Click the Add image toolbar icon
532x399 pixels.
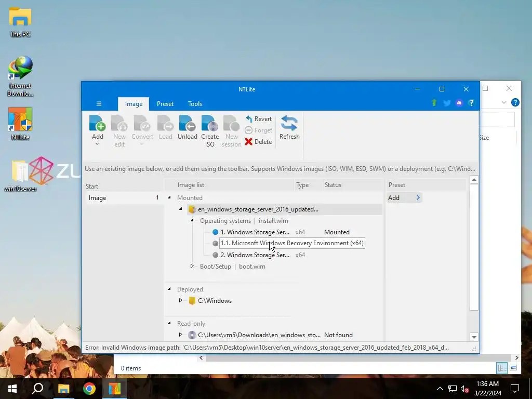pos(97,123)
